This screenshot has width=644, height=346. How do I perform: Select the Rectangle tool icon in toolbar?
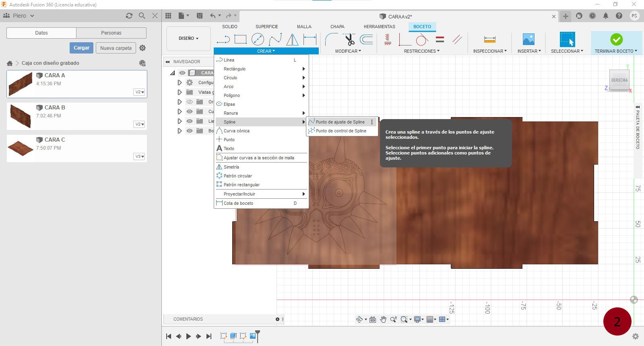240,39
